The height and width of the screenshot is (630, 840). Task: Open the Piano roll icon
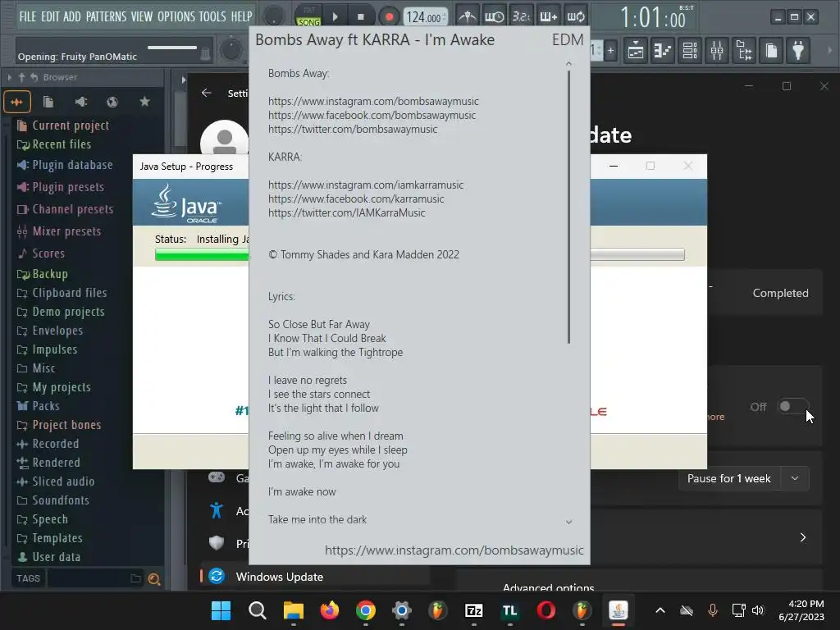pos(663,51)
